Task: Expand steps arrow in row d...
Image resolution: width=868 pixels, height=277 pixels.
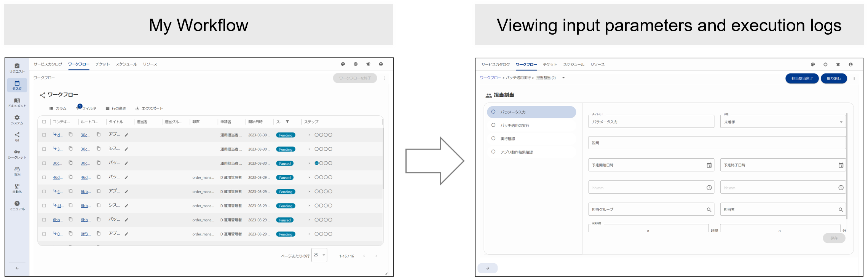Action: (309, 135)
